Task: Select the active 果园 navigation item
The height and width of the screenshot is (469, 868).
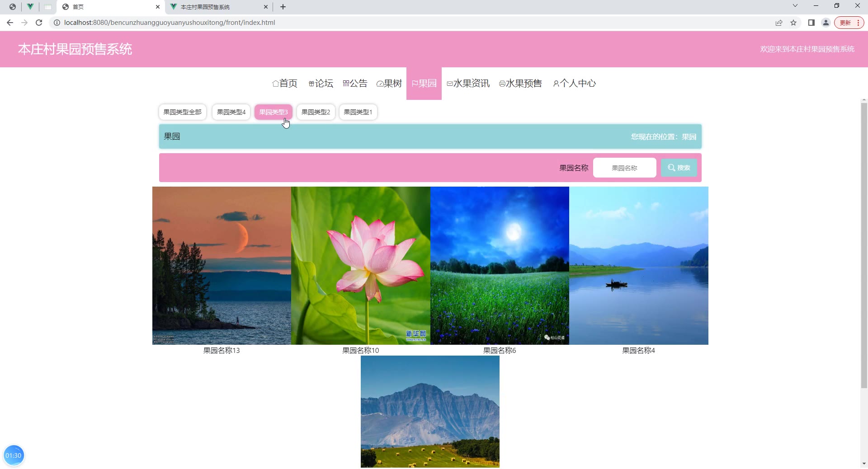Action: click(x=424, y=83)
